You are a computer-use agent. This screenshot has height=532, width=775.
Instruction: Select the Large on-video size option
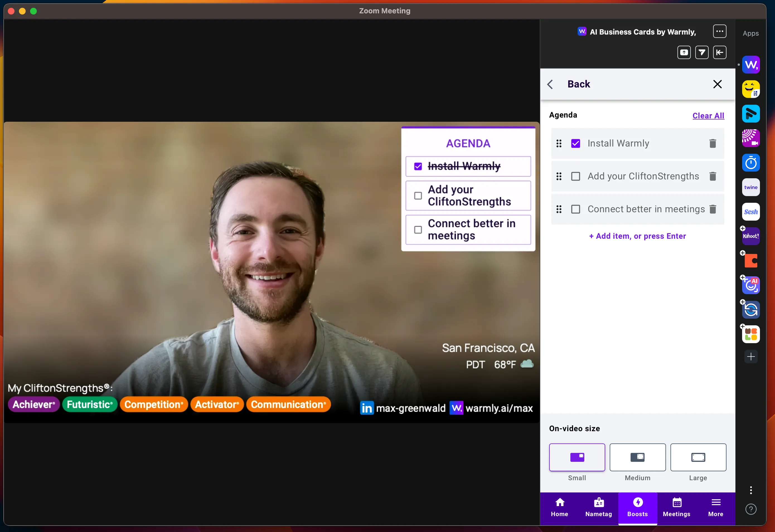click(698, 457)
